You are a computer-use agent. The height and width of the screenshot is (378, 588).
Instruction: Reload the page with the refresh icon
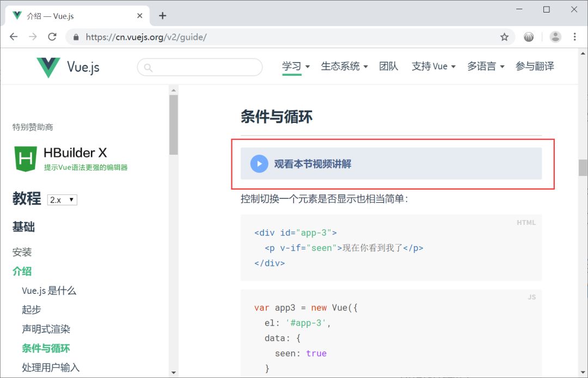pyautogui.click(x=52, y=37)
